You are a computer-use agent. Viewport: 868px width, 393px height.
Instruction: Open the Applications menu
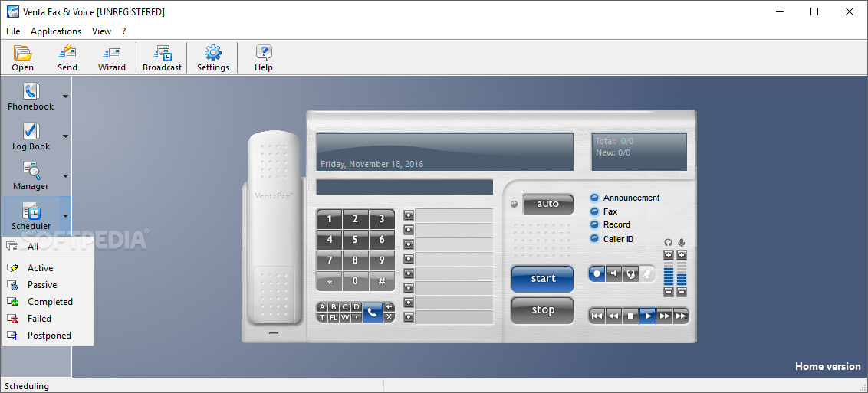(x=56, y=31)
